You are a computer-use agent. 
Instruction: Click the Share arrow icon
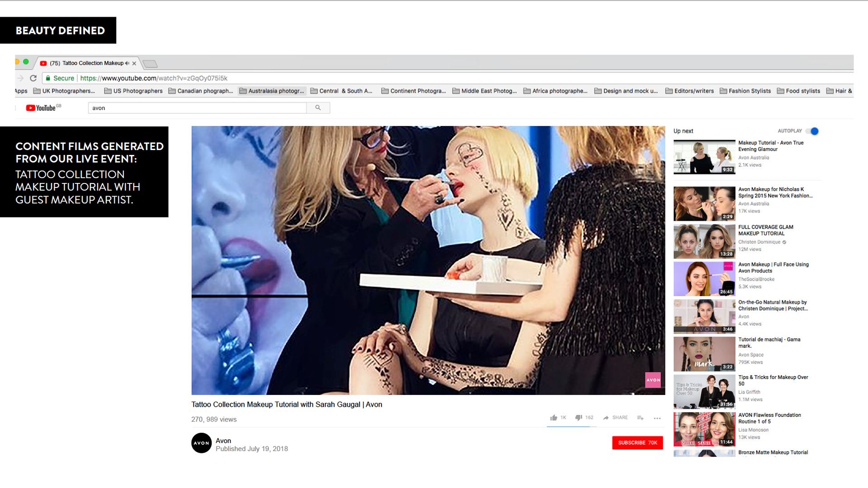tap(606, 418)
